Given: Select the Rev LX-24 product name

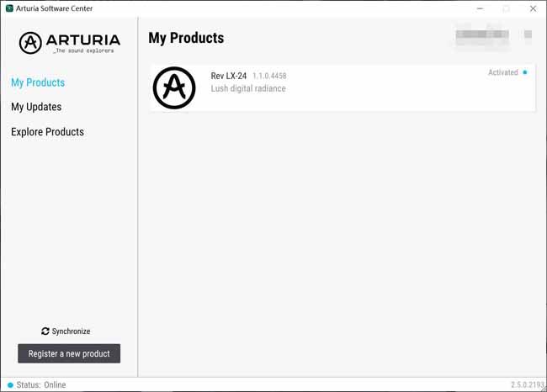Looking at the screenshot, I should tap(229, 76).
